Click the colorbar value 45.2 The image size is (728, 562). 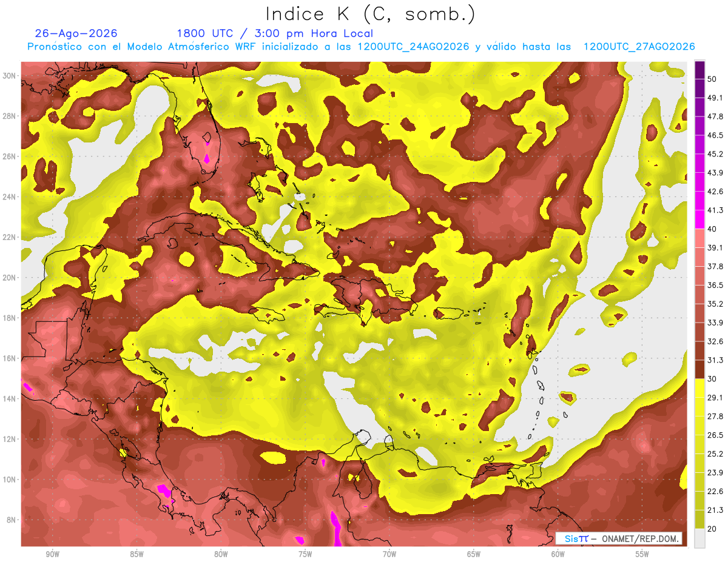coord(715,154)
